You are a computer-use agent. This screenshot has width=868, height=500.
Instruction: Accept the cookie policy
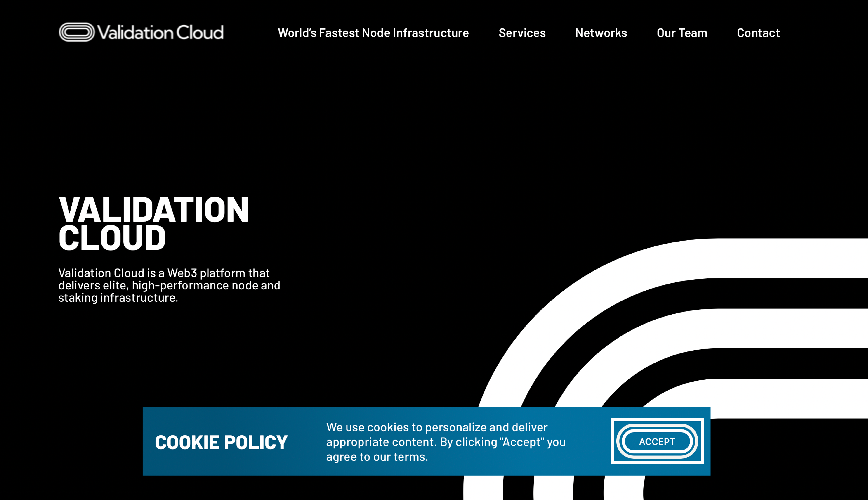coord(657,441)
